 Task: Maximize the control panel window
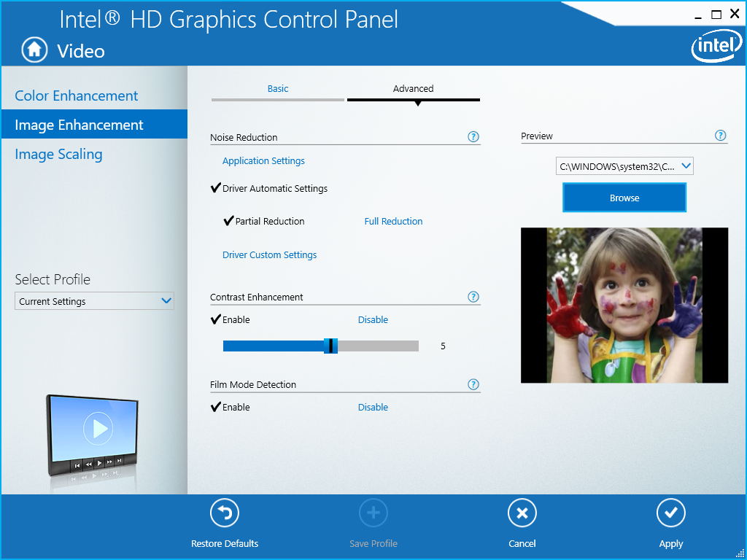pyautogui.click(x=716, y=15)
